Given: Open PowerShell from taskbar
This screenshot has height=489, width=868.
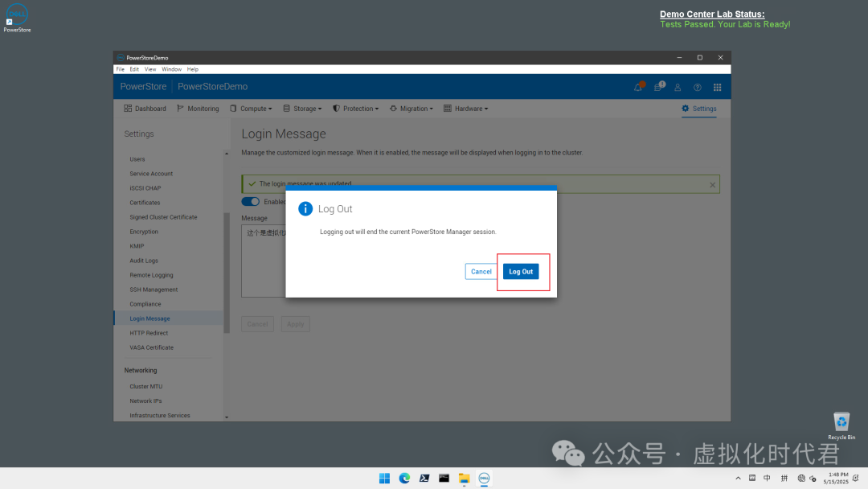Looking at the screenshot, I should (424, 478).
